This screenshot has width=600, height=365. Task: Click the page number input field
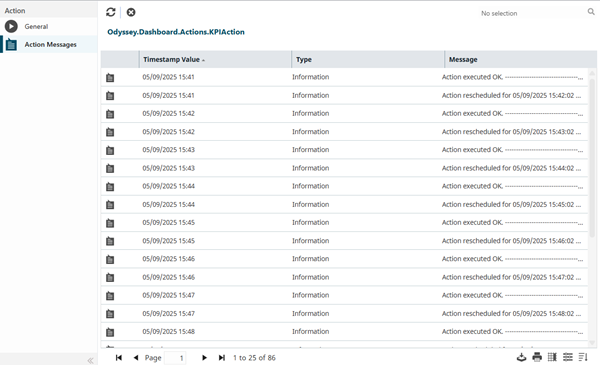(175, 358)
